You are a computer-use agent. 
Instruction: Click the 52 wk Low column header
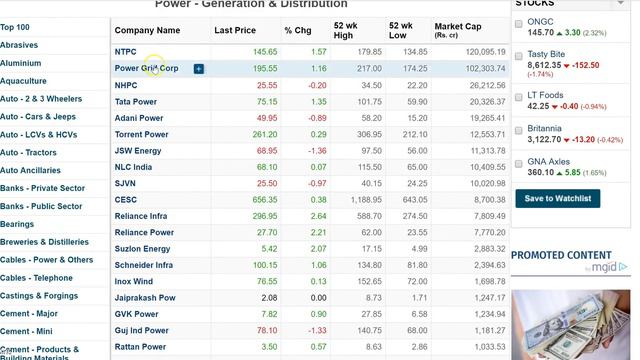point(400,31)
